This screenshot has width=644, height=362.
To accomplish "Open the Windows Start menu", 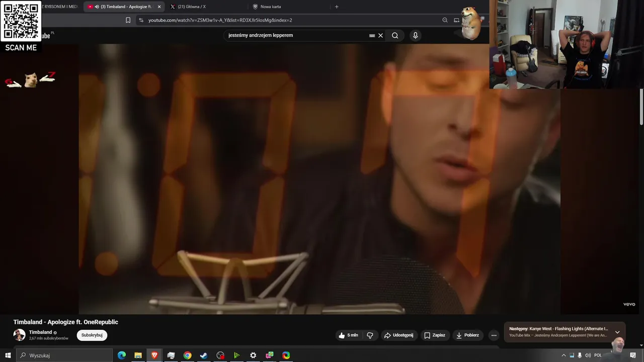I will (x=8, y=355).
